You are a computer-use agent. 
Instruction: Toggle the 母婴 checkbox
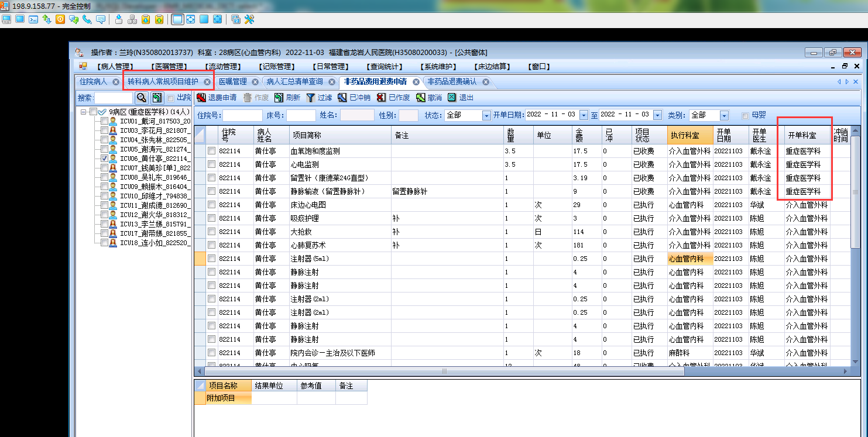point(745,116)
